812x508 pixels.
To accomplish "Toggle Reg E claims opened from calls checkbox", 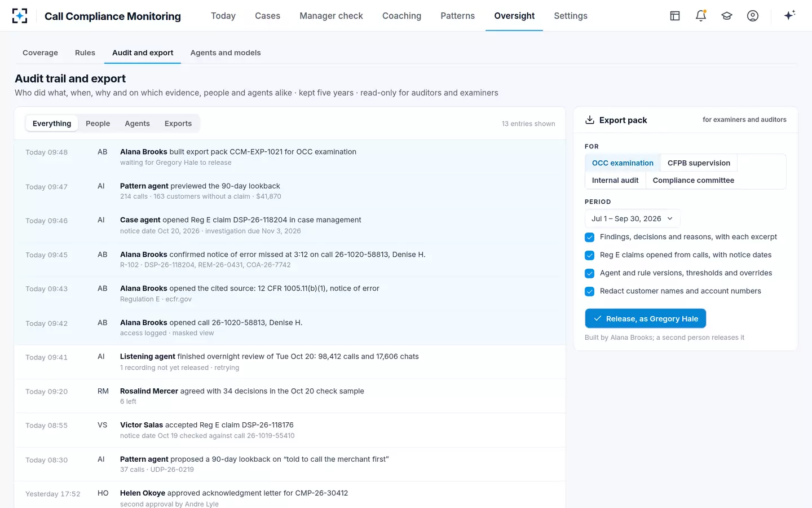I will click(590, 255).
